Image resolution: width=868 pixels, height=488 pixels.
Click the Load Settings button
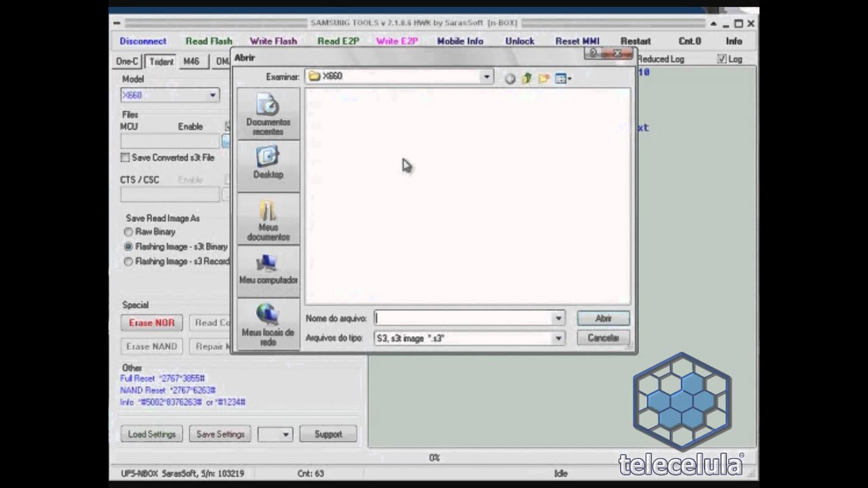tap(152, 434)
